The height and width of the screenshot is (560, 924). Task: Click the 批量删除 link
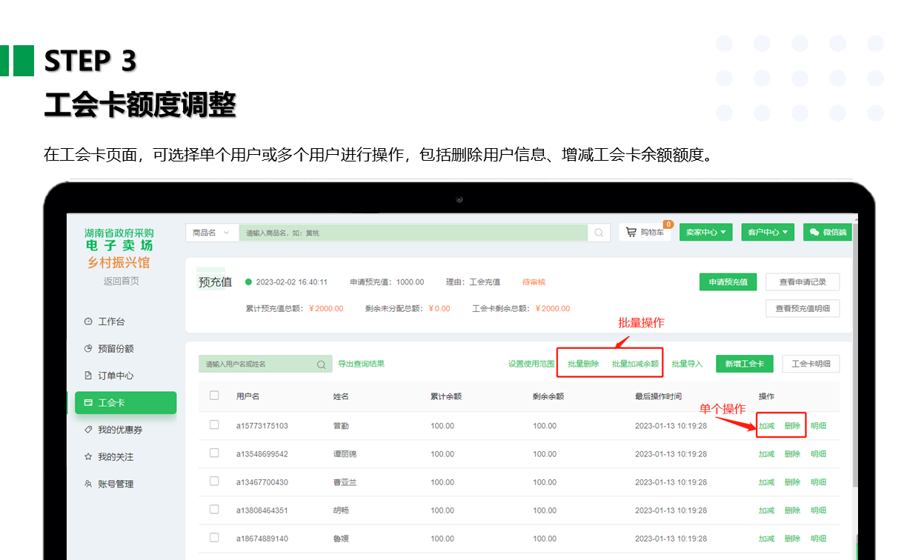583,364
